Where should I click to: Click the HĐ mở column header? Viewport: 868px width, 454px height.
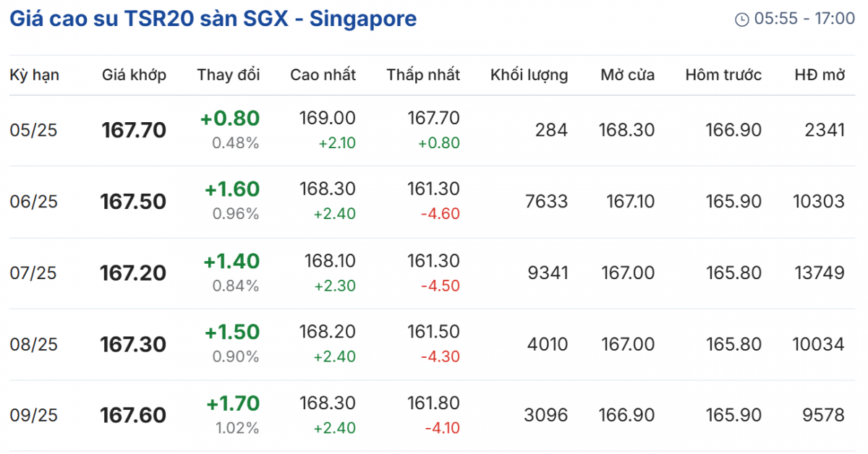pos(820,75)
